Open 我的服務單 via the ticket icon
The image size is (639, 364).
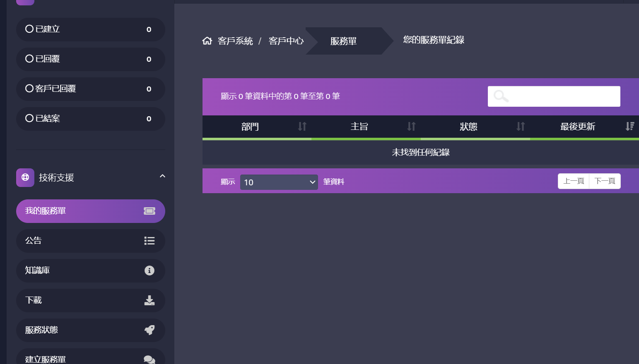149,211
